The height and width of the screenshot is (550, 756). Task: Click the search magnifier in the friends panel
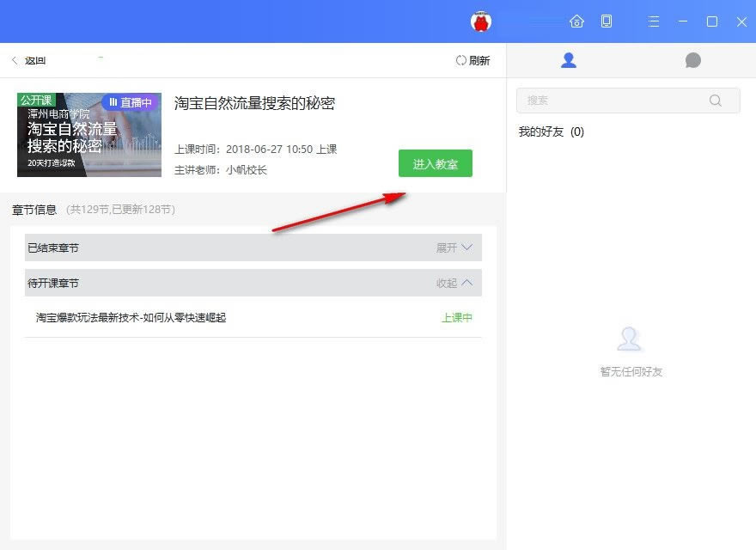click(x=716, y=101)
